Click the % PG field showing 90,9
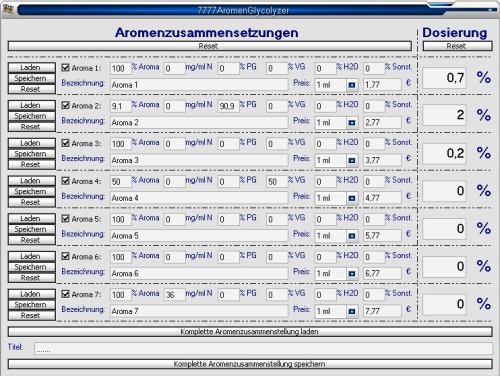The image size is (500, 376). (228, 106)
